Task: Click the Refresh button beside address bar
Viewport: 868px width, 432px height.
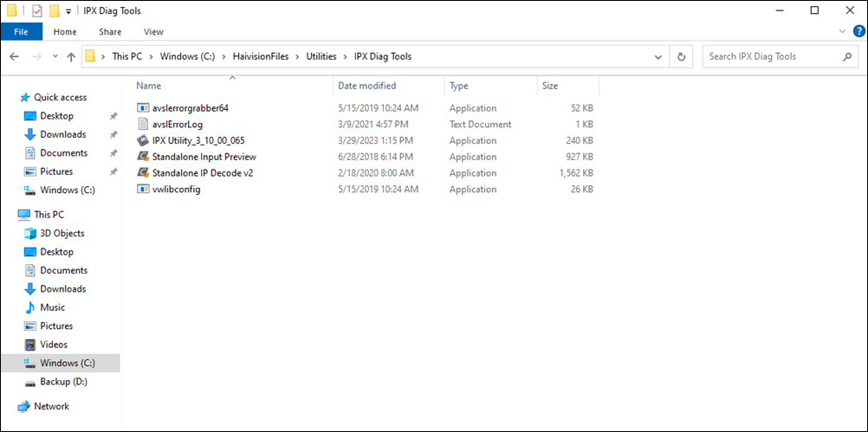Action: (682, 57)
